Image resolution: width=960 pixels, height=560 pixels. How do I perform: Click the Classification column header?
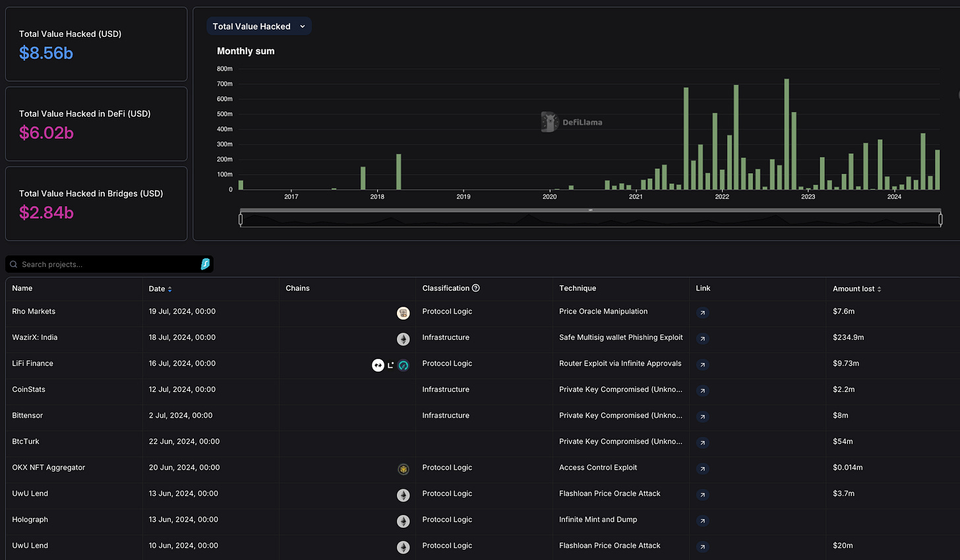(446, 288)
